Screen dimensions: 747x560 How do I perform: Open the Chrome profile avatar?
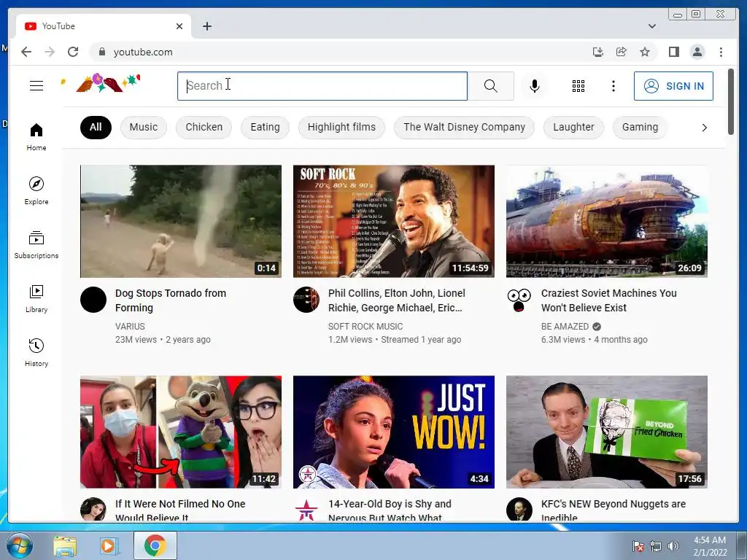point(697,52)
